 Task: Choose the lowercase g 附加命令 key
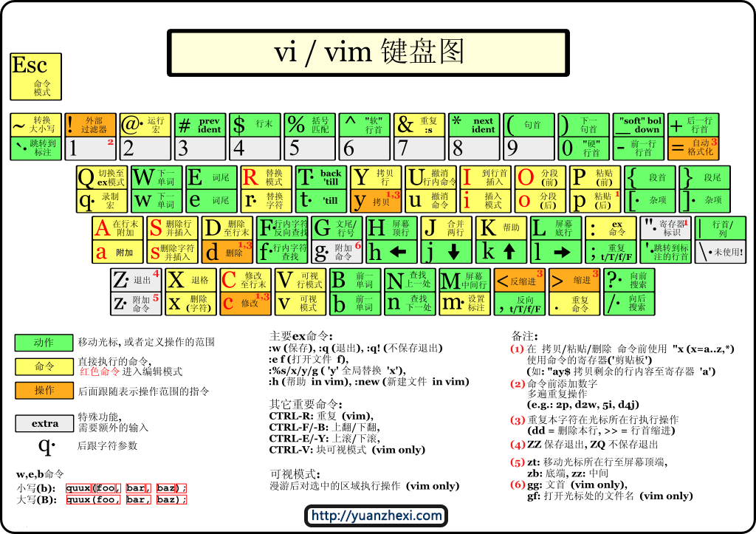point(337,252)
